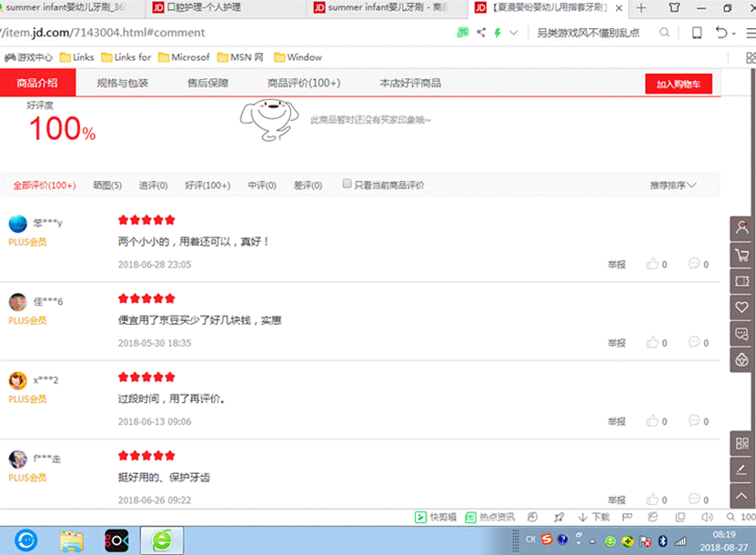Expand the browser undo-close dropdown arrow
The height and width of the screenshot is (555, 756).
tap(734, 34)
